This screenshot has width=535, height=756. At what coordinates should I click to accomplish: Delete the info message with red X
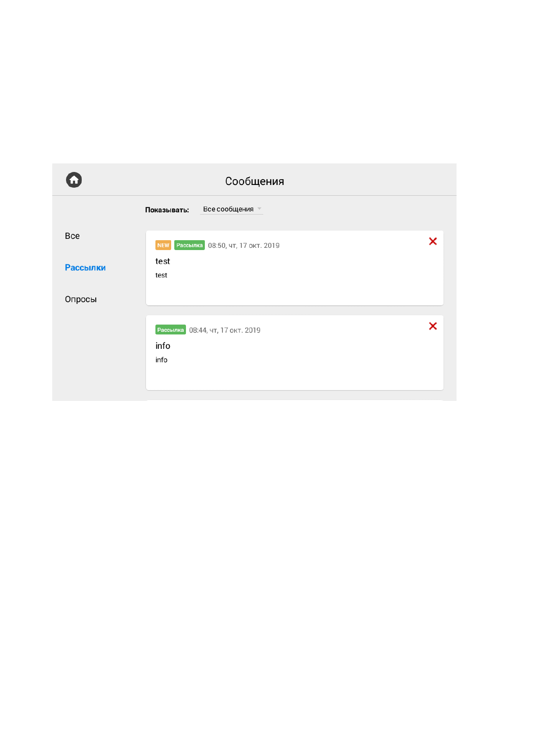tap(433, 326)
